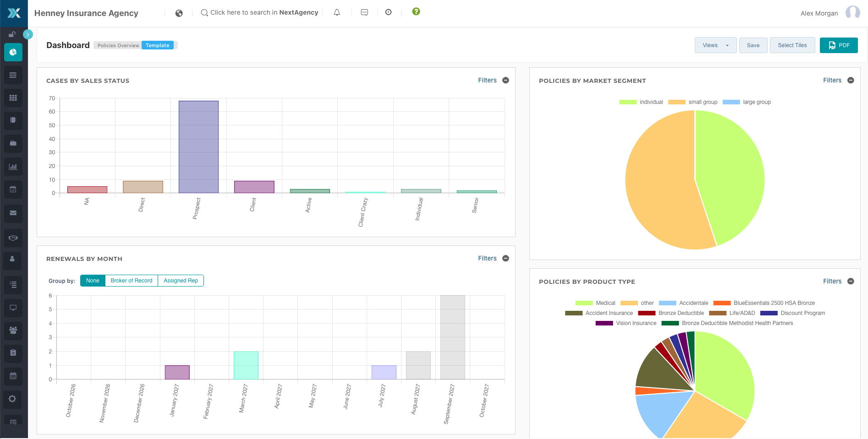Click the globe icon in header
The width and height of the screenshot is (868, 439).
[179, 13]
